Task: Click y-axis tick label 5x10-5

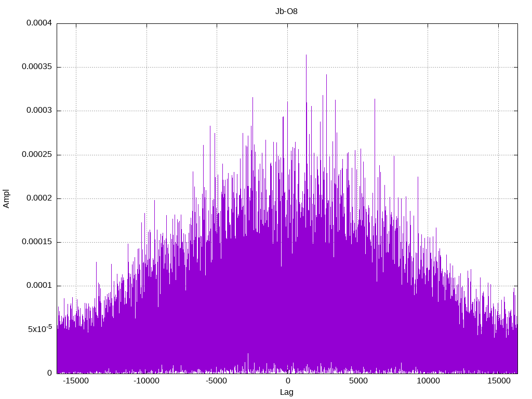Action: 39,329
